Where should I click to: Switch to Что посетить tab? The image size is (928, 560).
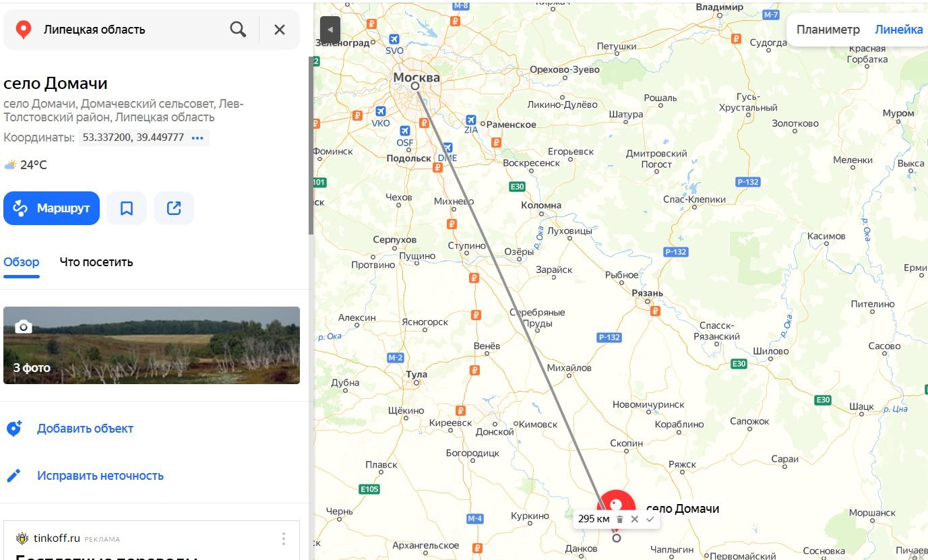(96, 262)
